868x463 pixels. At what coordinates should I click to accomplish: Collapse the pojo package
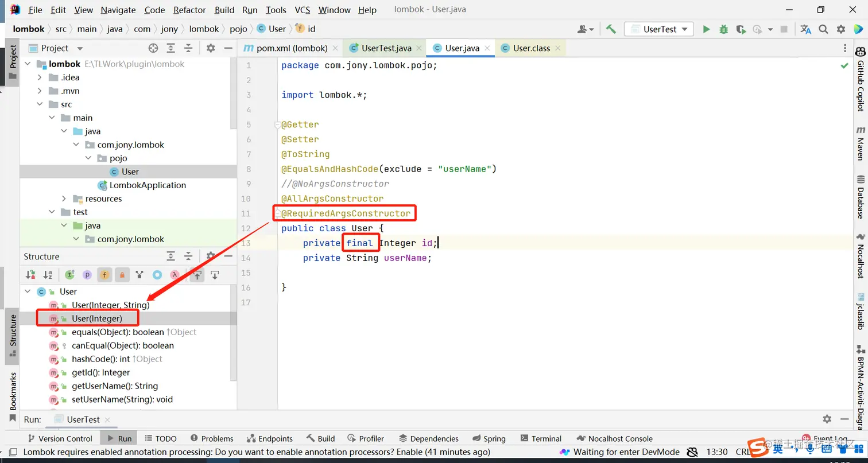[x=88, y=158]
